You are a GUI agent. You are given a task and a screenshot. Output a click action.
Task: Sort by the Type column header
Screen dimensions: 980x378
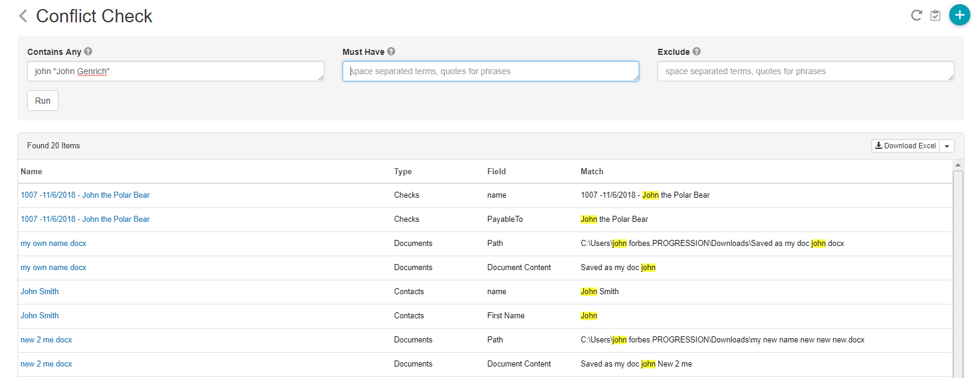(x=403, y=172)
